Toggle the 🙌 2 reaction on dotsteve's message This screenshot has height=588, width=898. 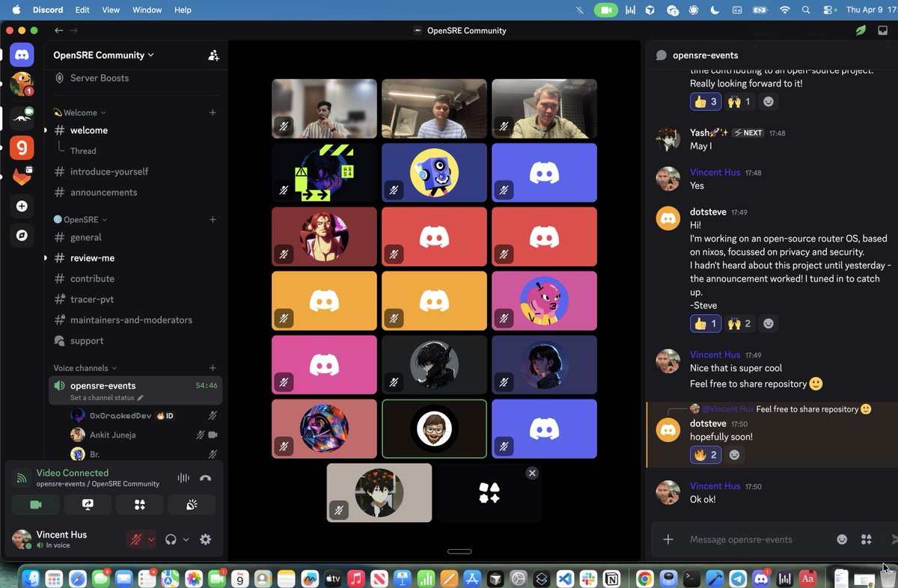[739, 324]
